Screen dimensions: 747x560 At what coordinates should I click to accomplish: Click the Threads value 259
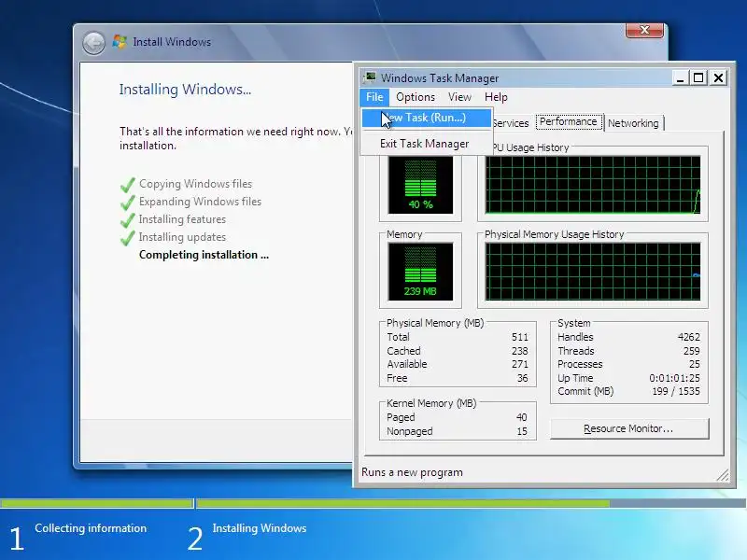[x=692, y=351]
